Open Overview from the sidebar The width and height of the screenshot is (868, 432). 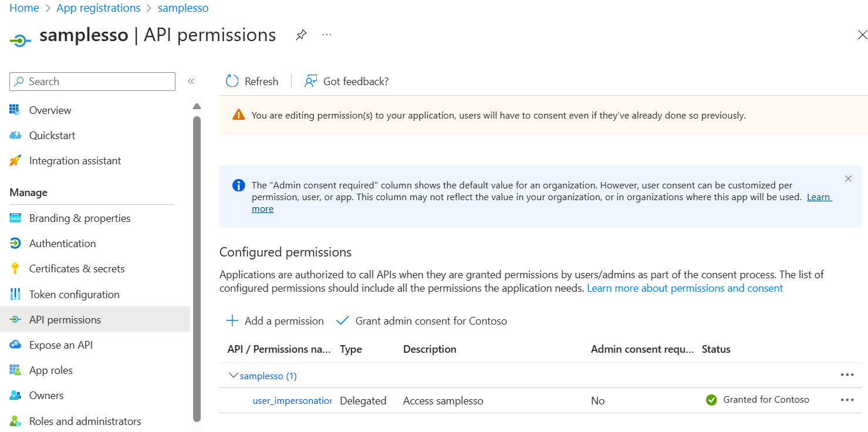tap(49, 110)
